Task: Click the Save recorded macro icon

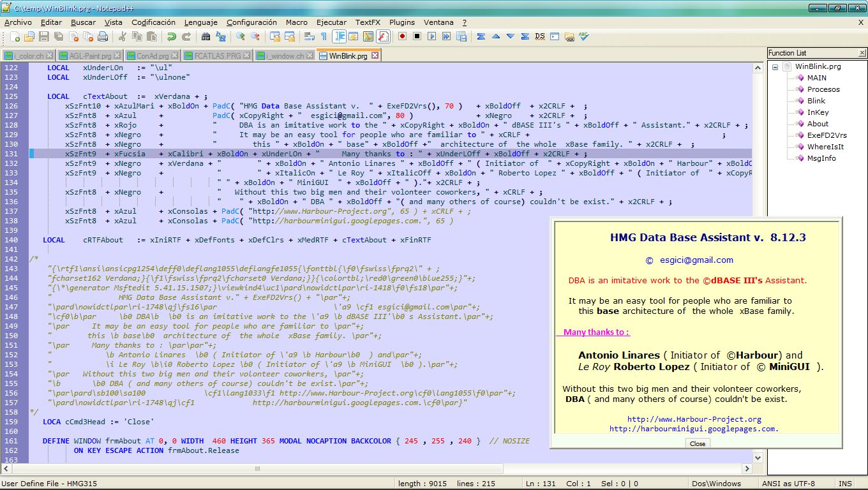Action: (461, 36)
